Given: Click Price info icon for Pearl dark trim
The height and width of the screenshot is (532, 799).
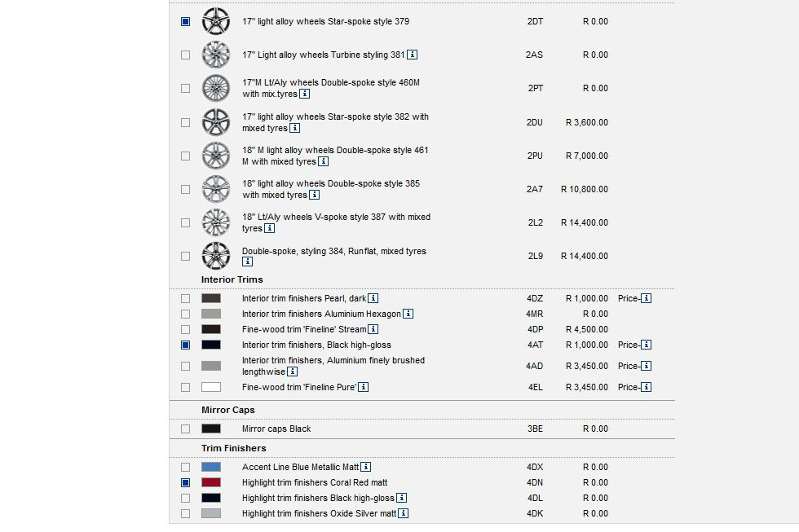Looking at the screenshot, I should (x=647, y=298).
